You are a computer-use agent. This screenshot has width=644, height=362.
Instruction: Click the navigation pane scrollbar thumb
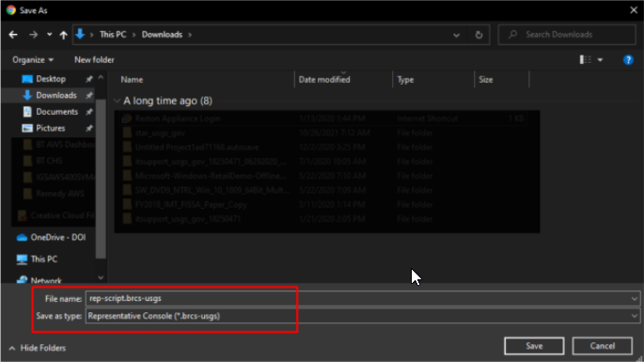click(x=101, y=179)
